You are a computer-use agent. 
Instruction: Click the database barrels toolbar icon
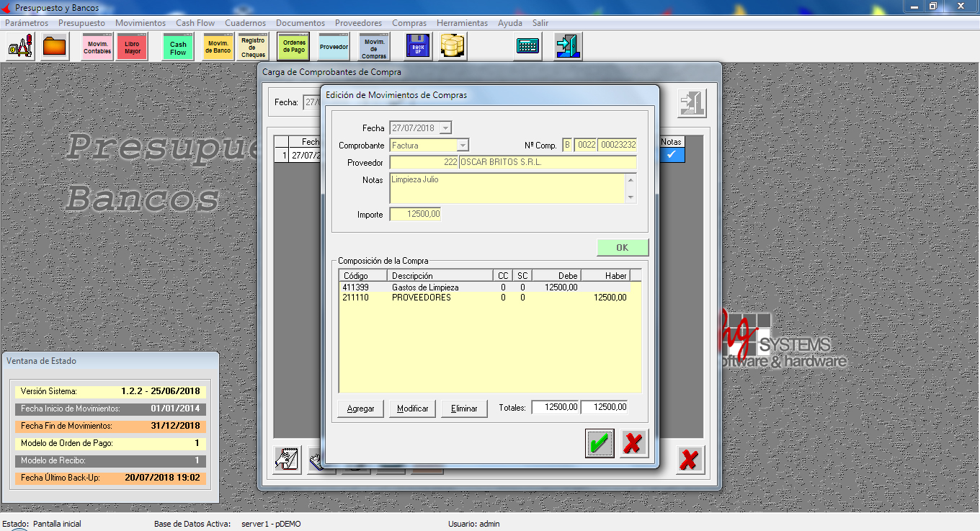pyautogui.click(x=453, y=47)
